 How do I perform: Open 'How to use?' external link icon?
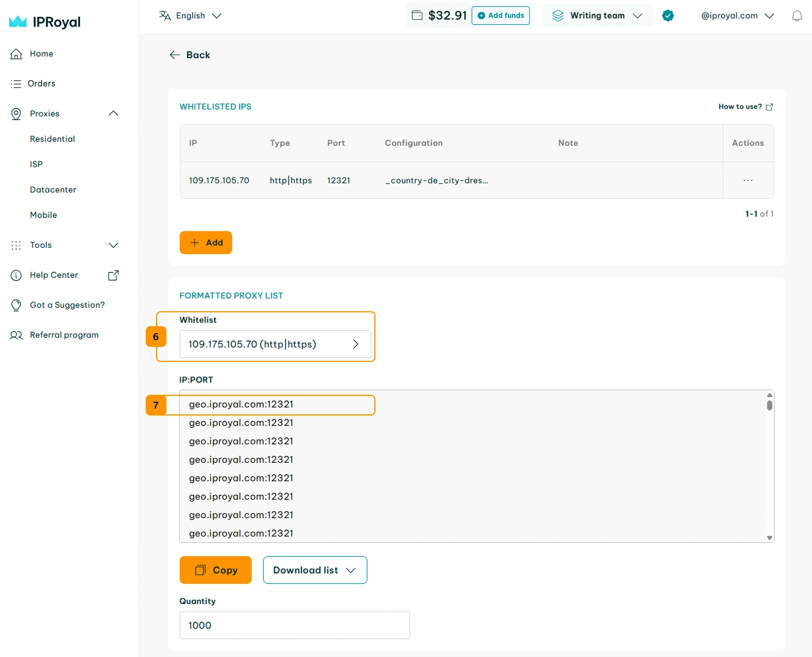coord(769,107)
